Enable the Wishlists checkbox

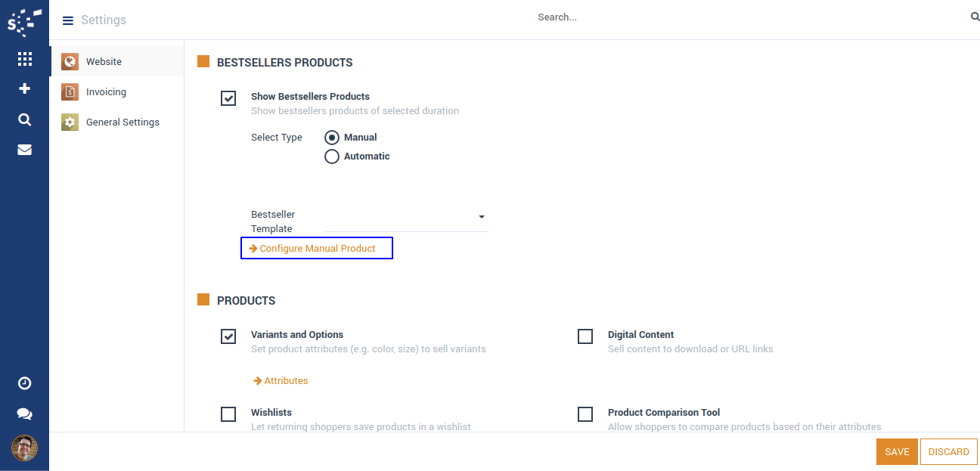click(x=228, y=414)
